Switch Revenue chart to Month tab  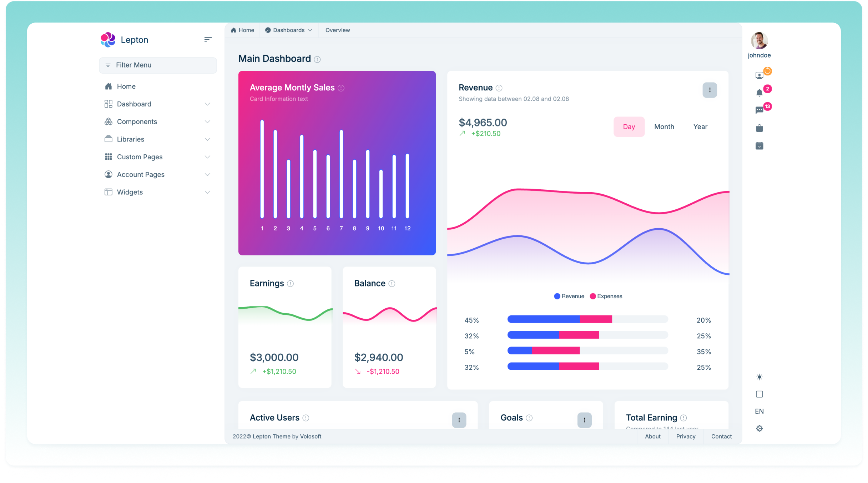point(664,127)
